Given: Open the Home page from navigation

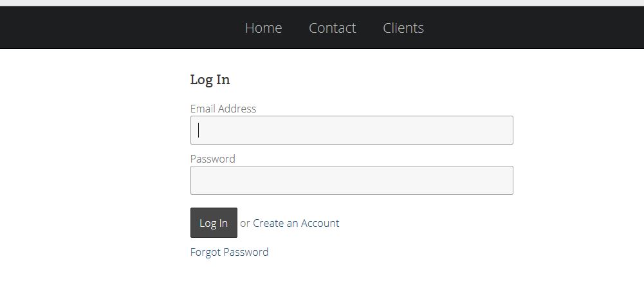Looking at the screenshot, I should (x=263, y=28).
